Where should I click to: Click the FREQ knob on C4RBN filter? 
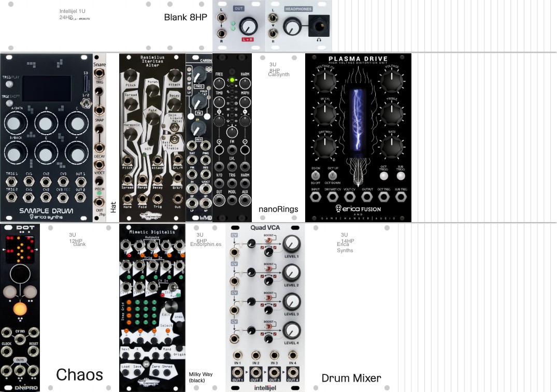coord(198,75)
